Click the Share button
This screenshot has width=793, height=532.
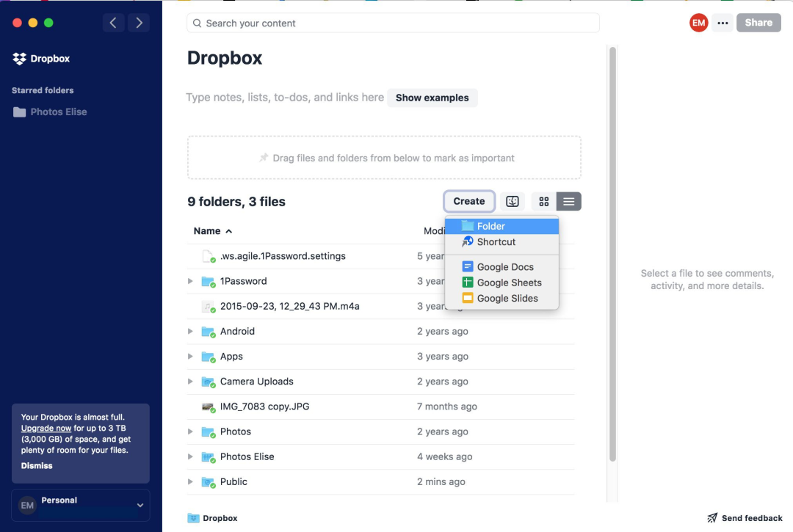(x=758, y=23)
